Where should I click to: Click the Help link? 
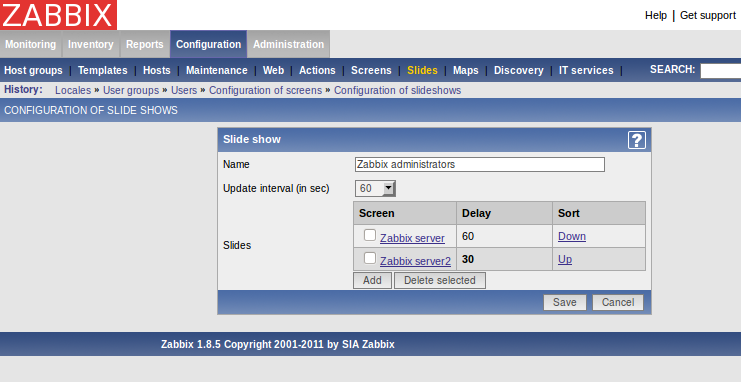[656, 16]
